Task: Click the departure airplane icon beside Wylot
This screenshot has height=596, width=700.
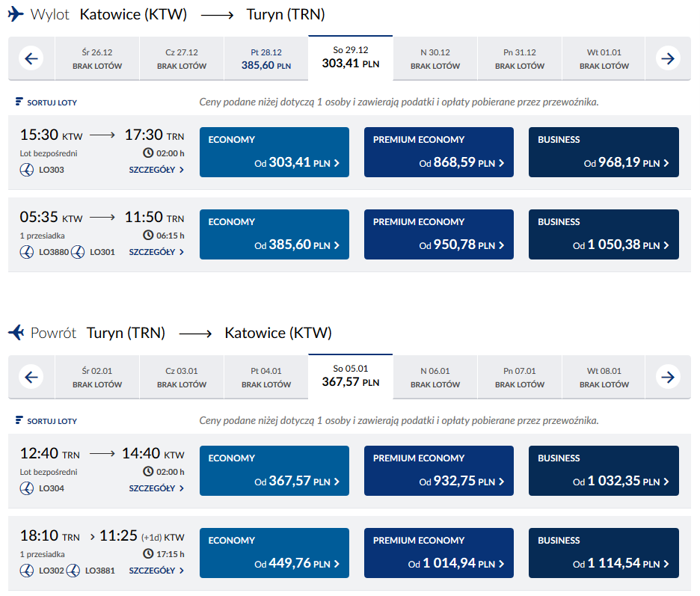Action: pyautogui.click(x=16, y=14)
